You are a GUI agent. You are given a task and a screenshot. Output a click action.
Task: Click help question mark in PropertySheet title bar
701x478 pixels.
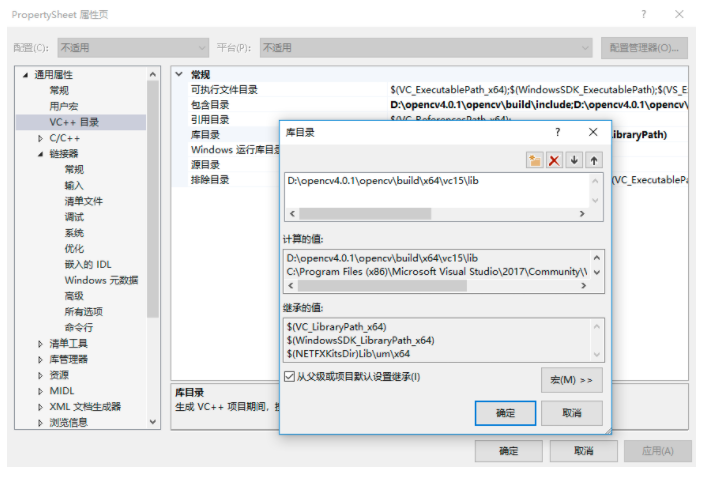[x=643, y=14]
